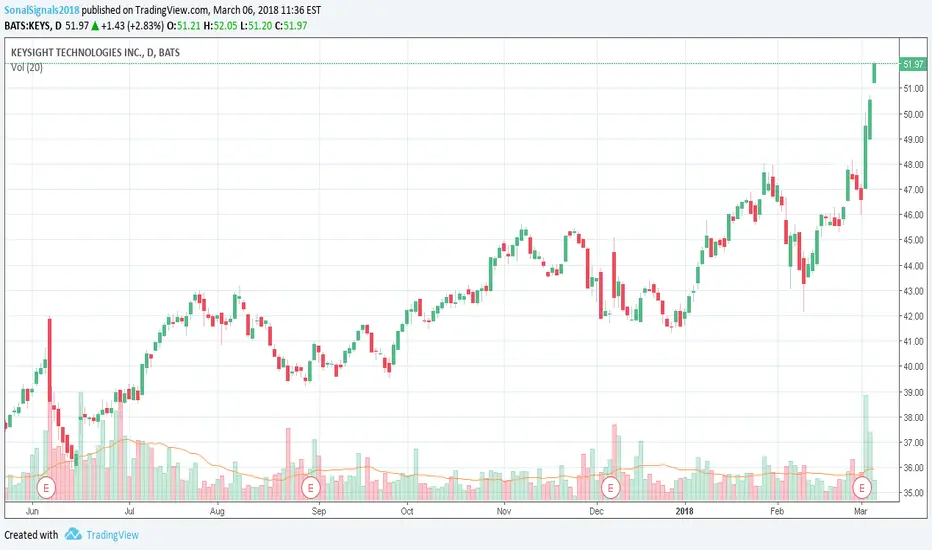Click the 48.00 price axis label
This screenshot has width=932, height=550.
click(x=913, y=165)
